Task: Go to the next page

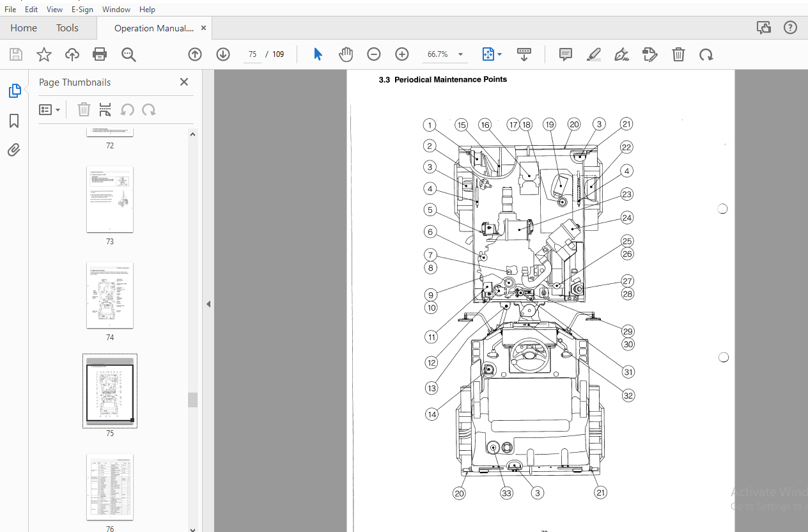Action: tap(223, 54)
